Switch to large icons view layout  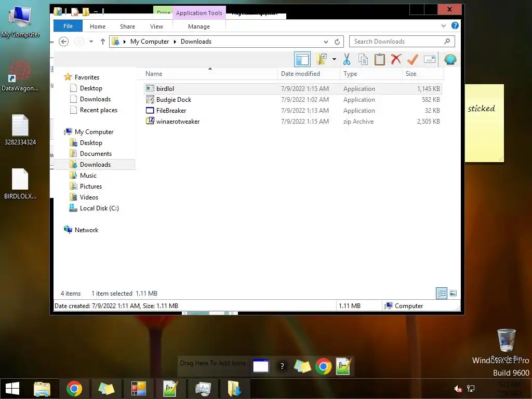pyautogui.click(x=453, y=293)
